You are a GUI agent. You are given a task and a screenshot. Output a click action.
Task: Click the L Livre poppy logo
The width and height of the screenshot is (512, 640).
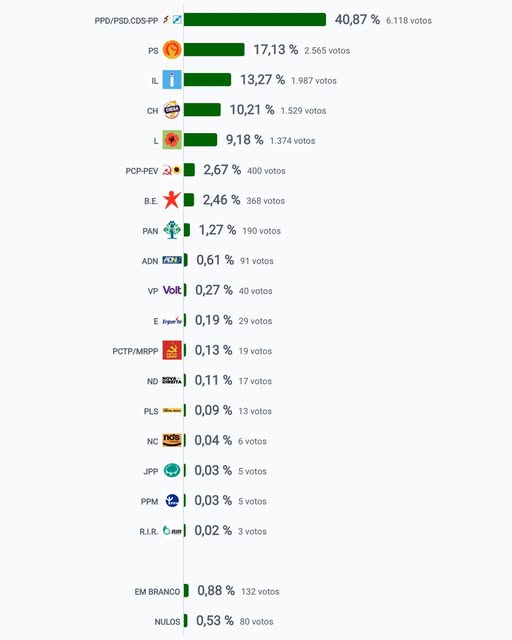click(172, 140)
